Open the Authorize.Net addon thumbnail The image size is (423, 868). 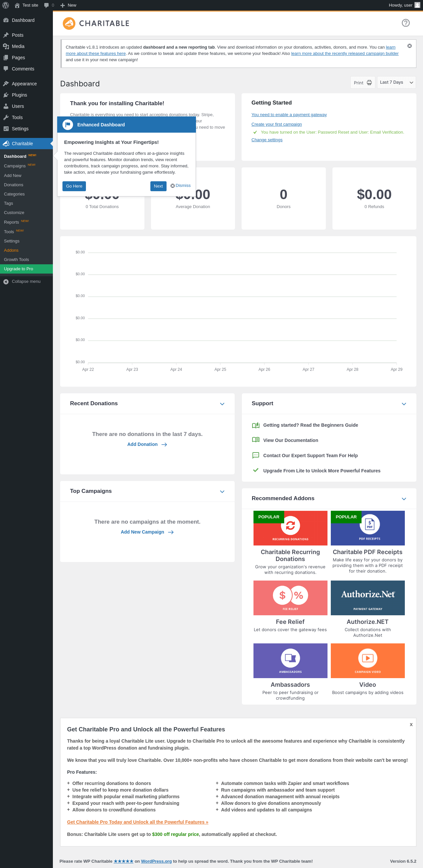[367, 598]
